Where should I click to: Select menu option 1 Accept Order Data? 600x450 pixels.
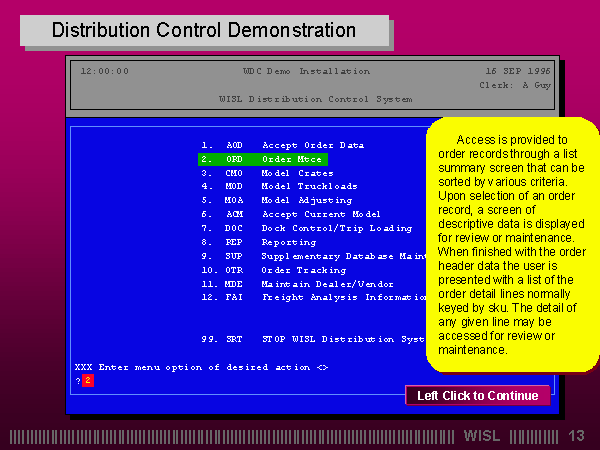point(312,145)
